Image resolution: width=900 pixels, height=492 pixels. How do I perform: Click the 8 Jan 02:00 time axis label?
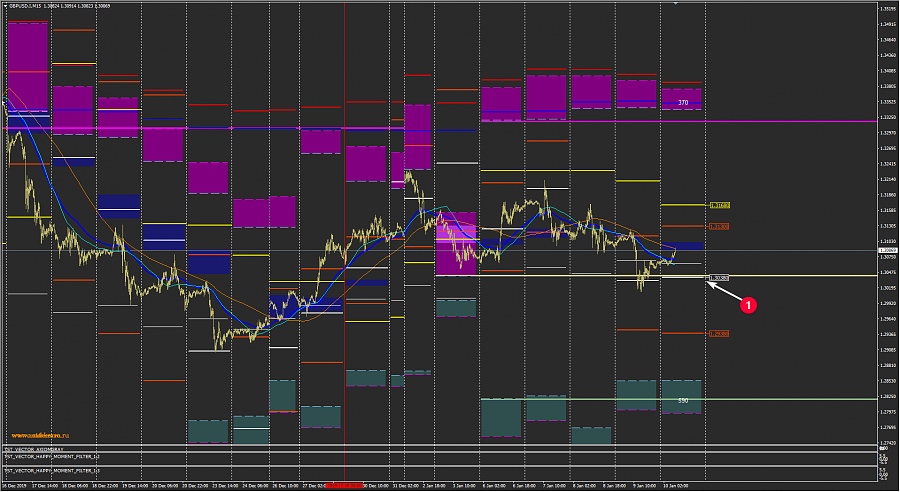tap(585, 486)
